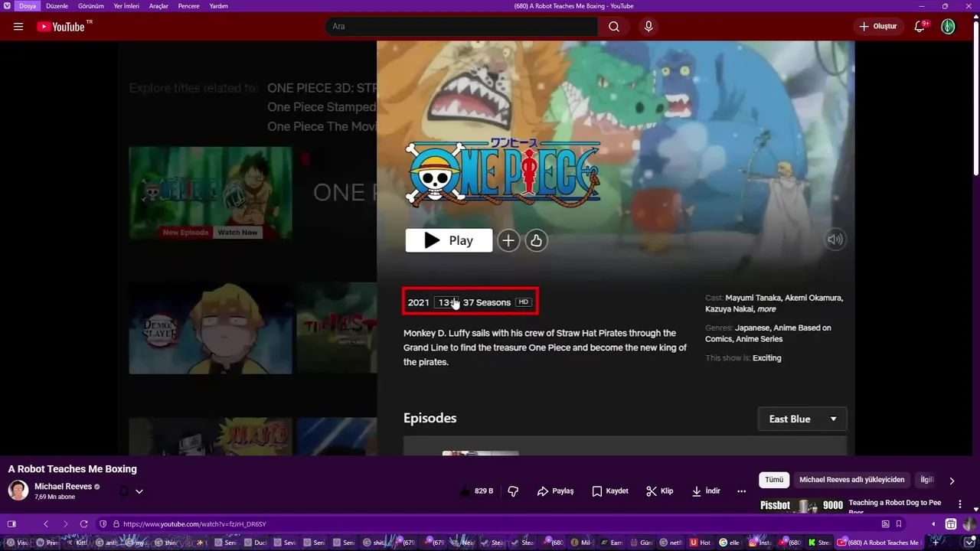The height and width of the screenshot is (551, 980).
Task: Click the 'Episodes' heading
Action: tap(430, 418)
